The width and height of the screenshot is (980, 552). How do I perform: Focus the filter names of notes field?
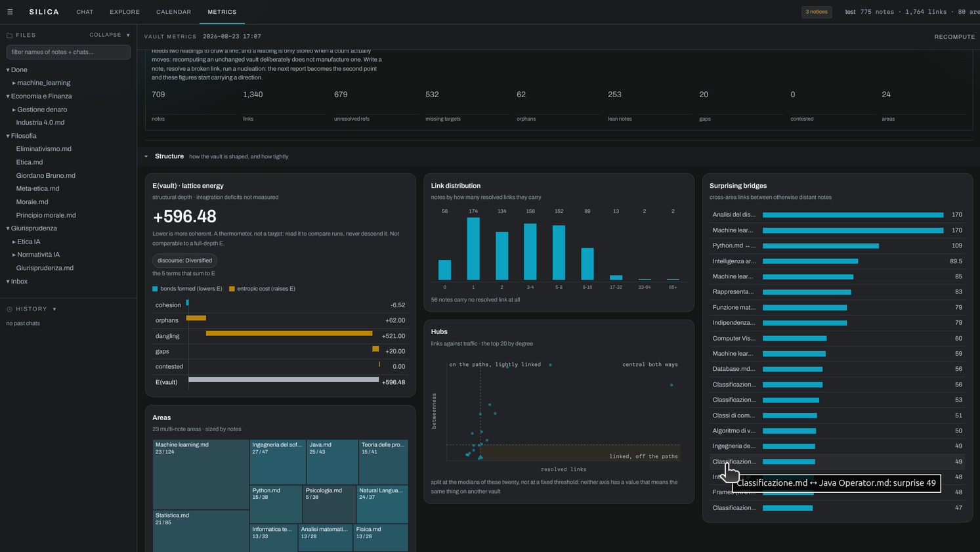[x=68, y=52]
